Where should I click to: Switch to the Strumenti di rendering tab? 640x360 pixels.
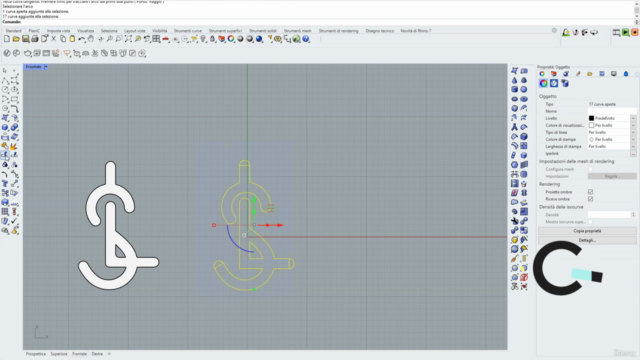pos(338,31)
